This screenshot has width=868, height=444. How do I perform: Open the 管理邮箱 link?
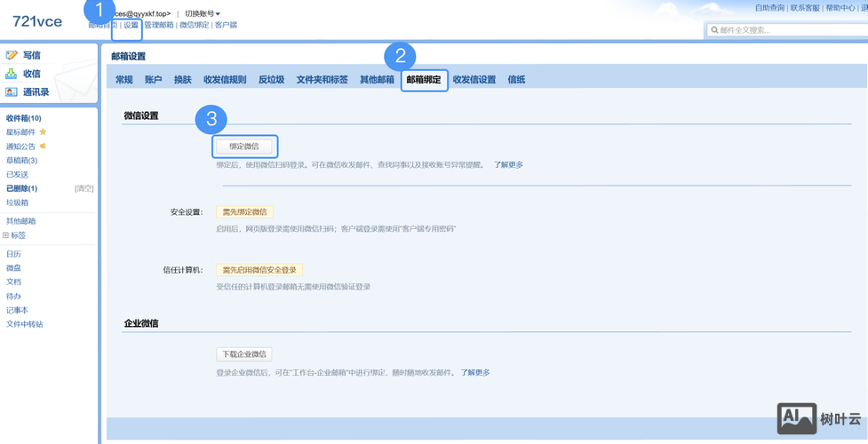pos(159,25)
